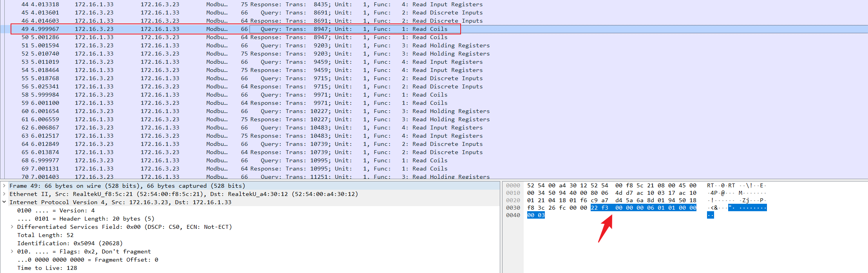
Task: Select the Fragment Offset: 0 line
Action: pos(87,260)
